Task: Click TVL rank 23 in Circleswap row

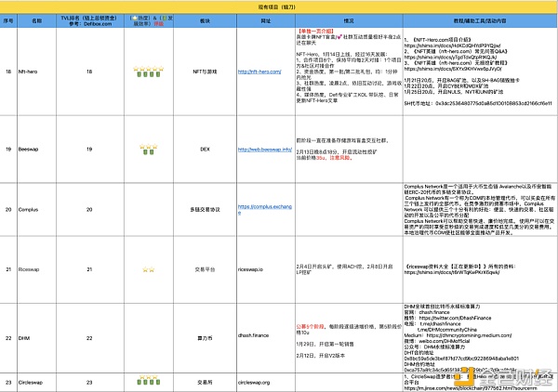Action: click(x=89, y=383)
